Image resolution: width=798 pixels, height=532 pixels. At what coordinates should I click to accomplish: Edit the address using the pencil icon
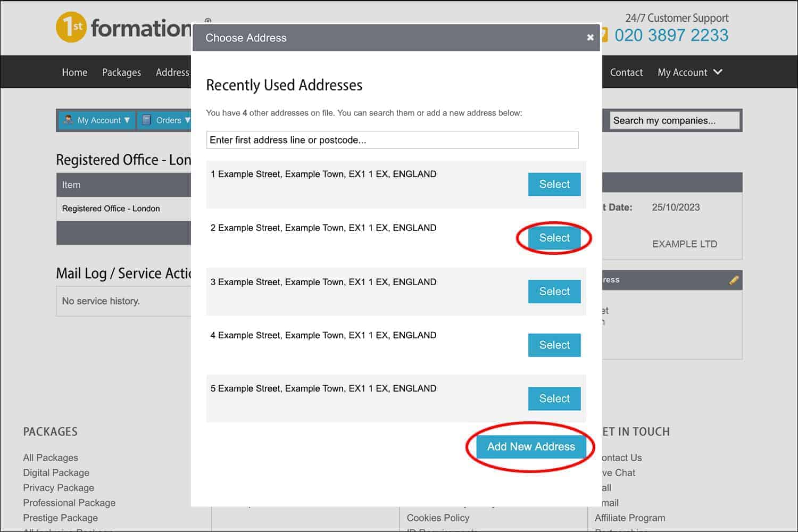734,280
